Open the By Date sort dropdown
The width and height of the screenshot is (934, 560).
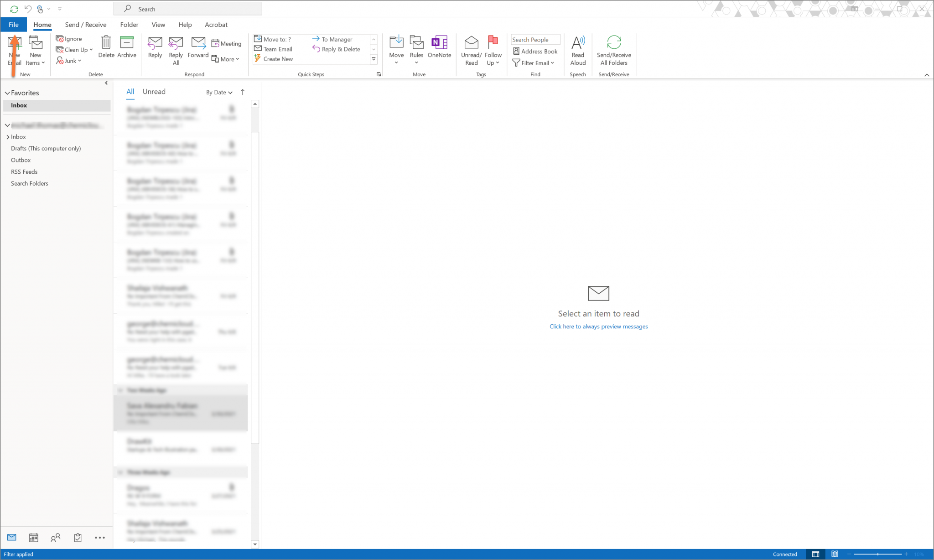pyautogui.click(x=219, y=92)
